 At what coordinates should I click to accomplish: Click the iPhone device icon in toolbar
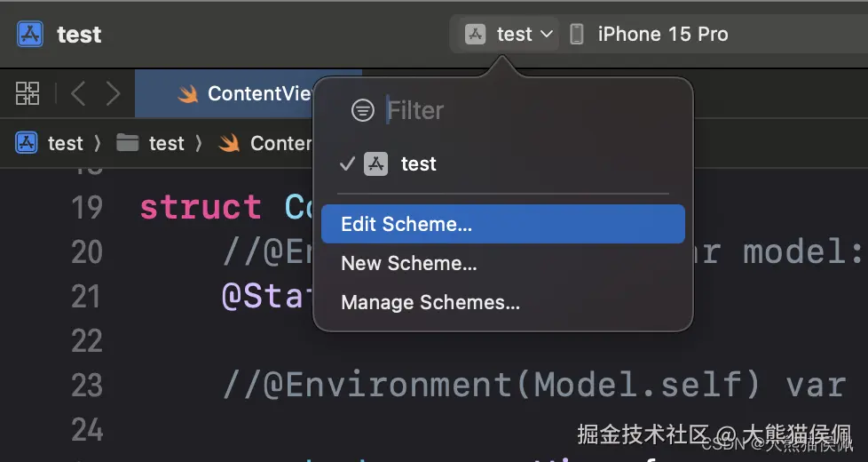(577, 35)
